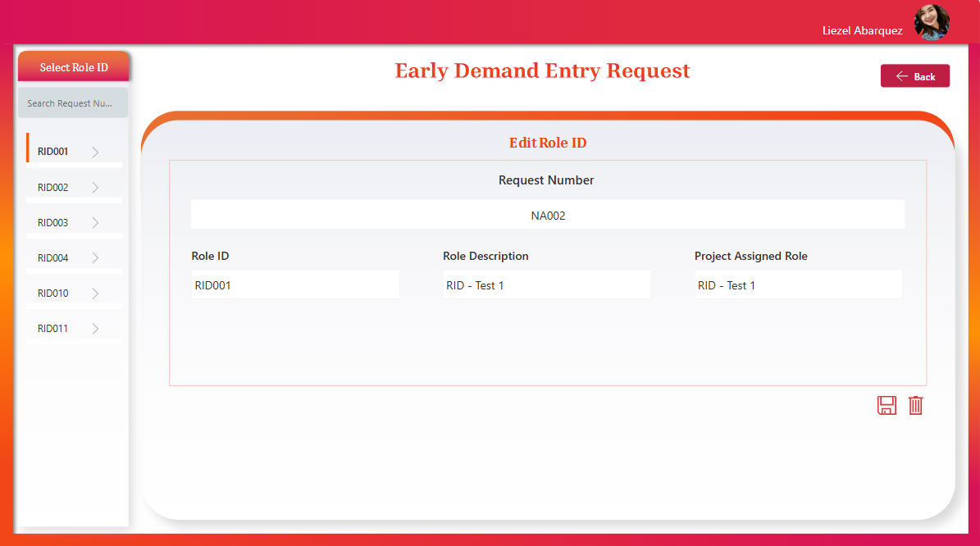Click the Back button
Image resolution: width=980 pixels, height=546 pixels.
tap(915, 76)
